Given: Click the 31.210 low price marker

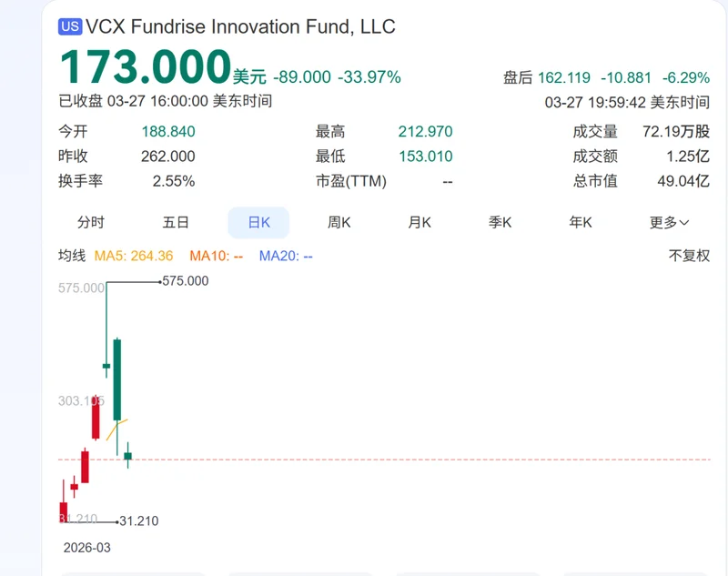Looking at the screenshot, I should click(138, 521).
